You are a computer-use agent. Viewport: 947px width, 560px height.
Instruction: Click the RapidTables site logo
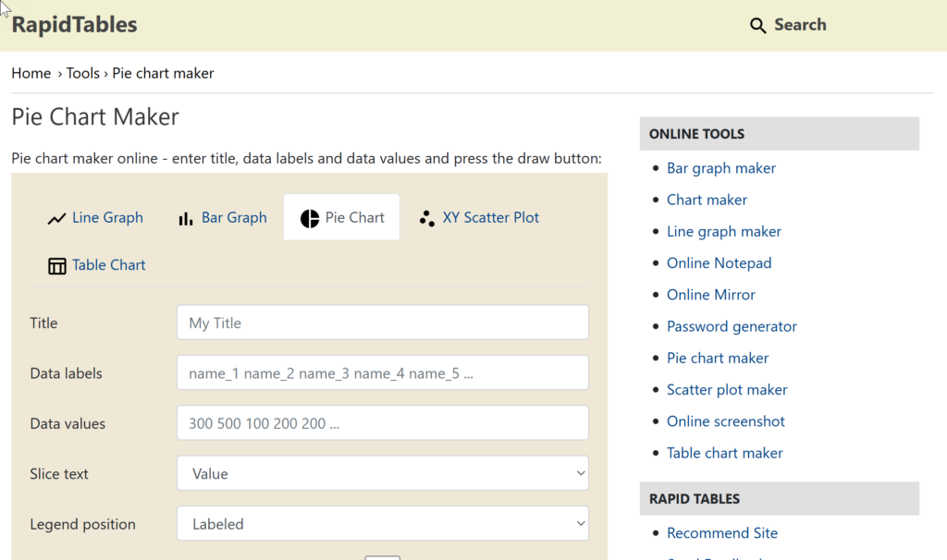click(74, 25)
